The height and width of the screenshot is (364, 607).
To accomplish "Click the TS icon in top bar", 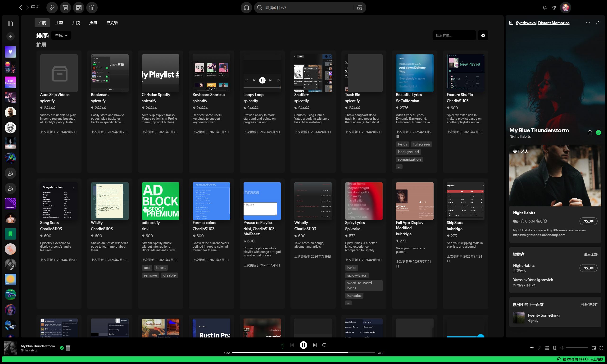I will coord(78,8).
